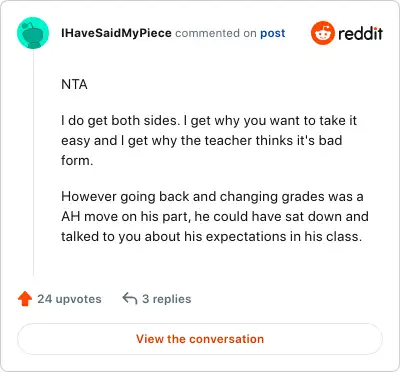Click the reddit wordmark text

click(x=360, y=33)
